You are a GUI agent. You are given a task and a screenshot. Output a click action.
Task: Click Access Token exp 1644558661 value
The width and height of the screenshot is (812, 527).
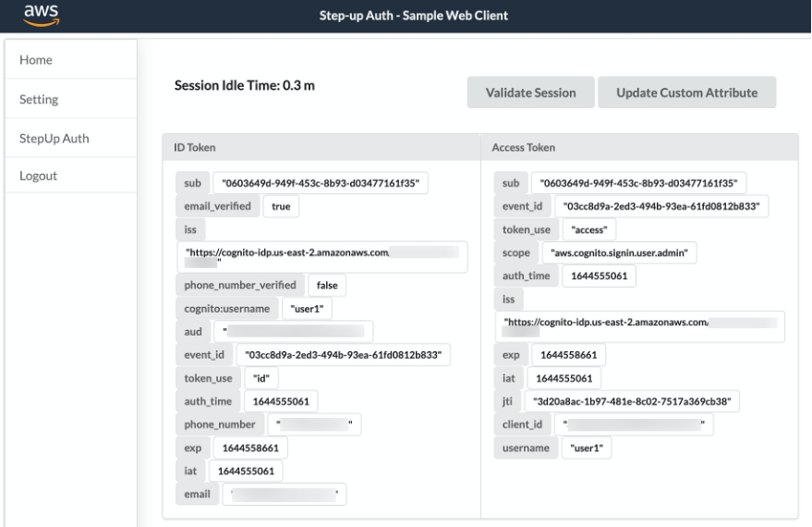pos(569,355)
